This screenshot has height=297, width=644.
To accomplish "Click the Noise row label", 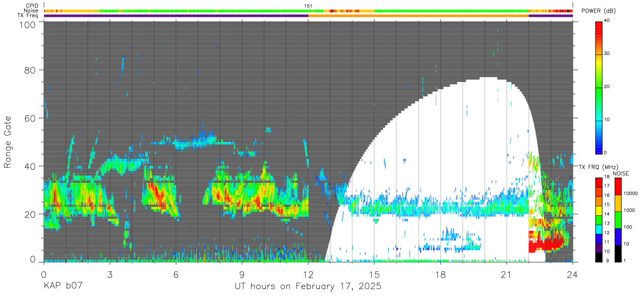I will click(31, 10).
